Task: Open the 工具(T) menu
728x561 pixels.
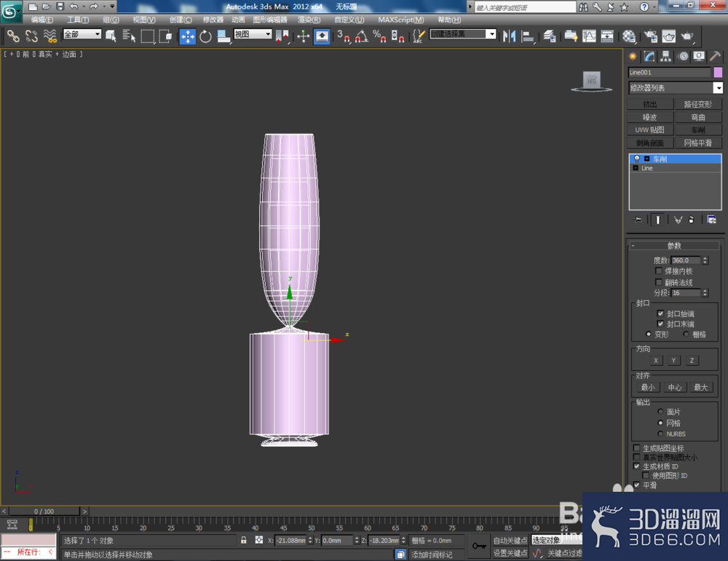Action: click(x=78, y=20)
